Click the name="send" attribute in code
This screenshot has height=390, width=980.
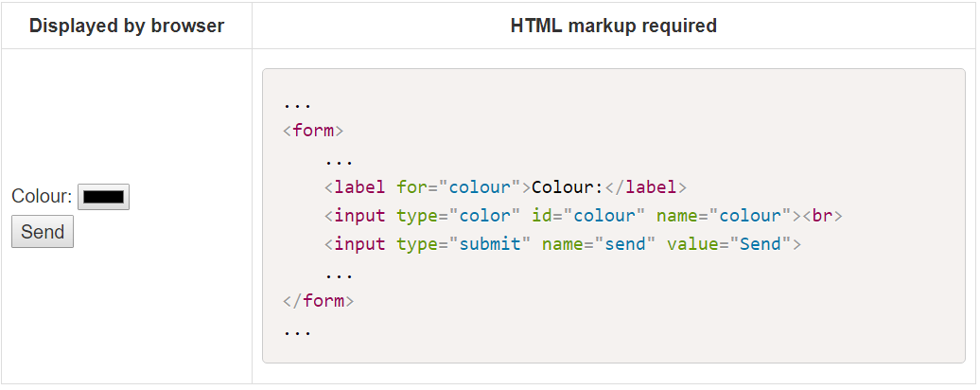tap(599, 244)
